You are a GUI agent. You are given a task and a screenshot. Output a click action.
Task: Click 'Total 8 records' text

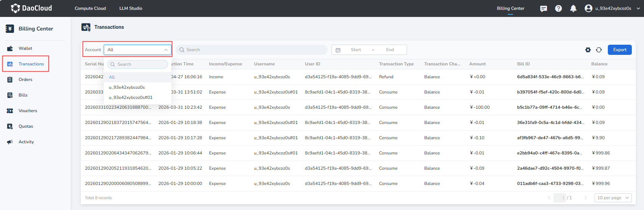98,198
